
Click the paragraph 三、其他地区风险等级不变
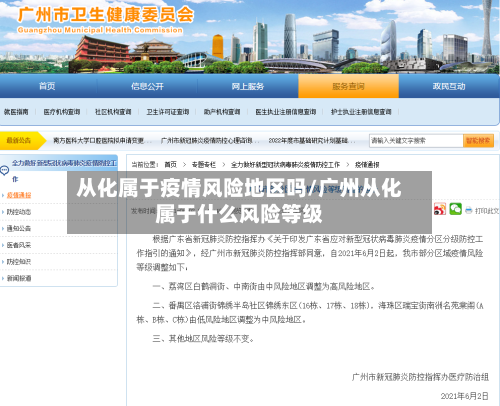[x=203, y=339]
